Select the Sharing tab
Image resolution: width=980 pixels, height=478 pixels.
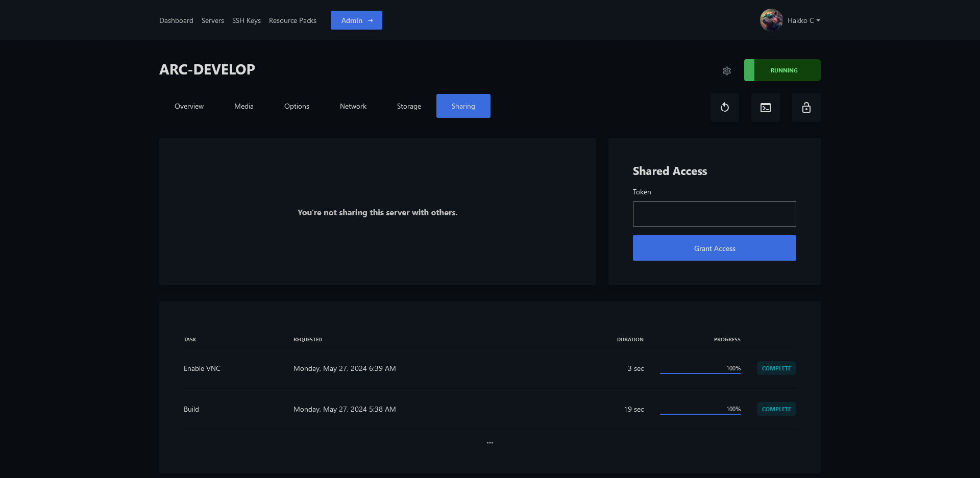click(463, 106)
